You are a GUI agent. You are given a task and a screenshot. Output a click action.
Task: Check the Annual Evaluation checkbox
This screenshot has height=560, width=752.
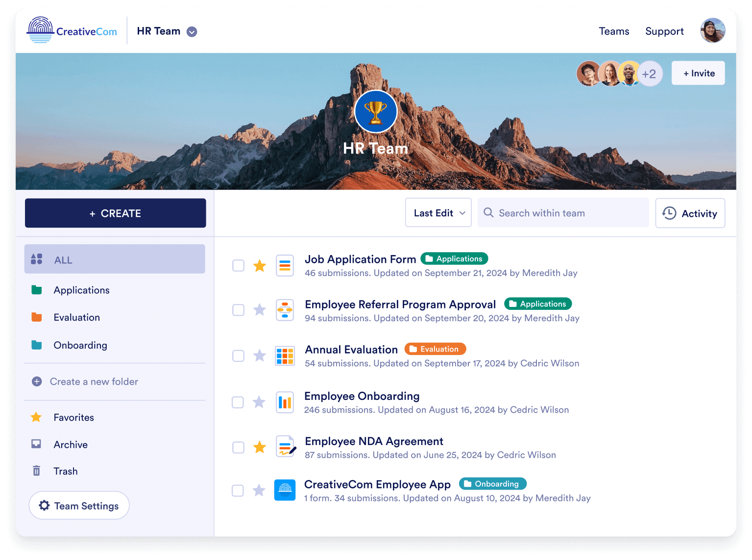coord(238,356)
